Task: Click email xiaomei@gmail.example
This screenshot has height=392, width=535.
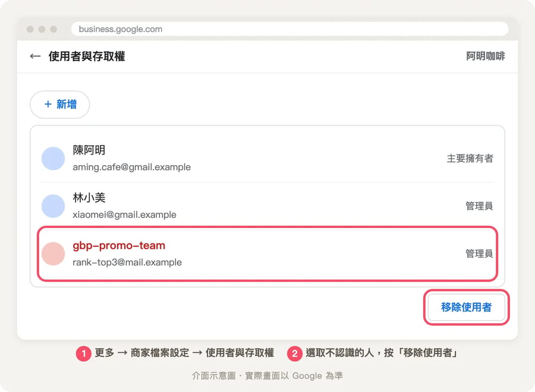Action: tap(125, 215)
